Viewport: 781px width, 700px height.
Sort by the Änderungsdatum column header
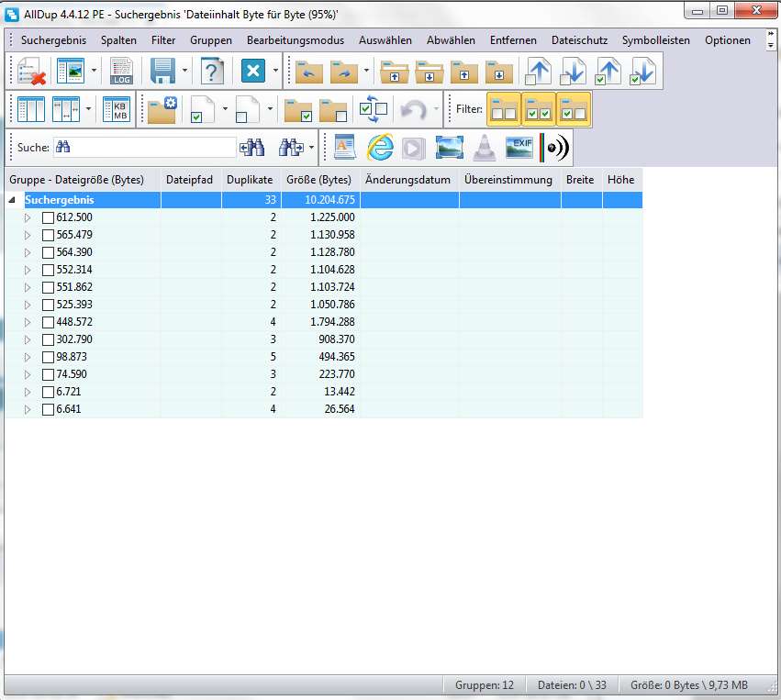click(409, 180)
